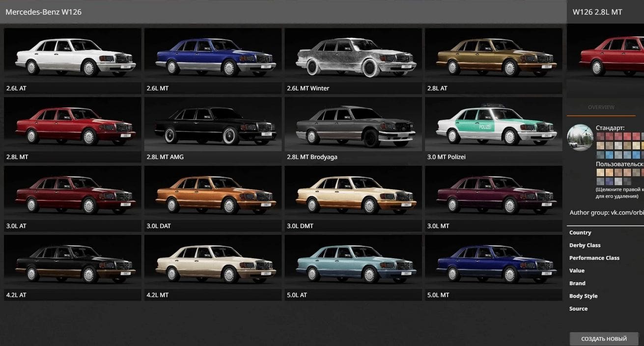Pick the navy 5.0L MT configuration
The height and width of the screenshot is (346, 644).
coord(494,264)
